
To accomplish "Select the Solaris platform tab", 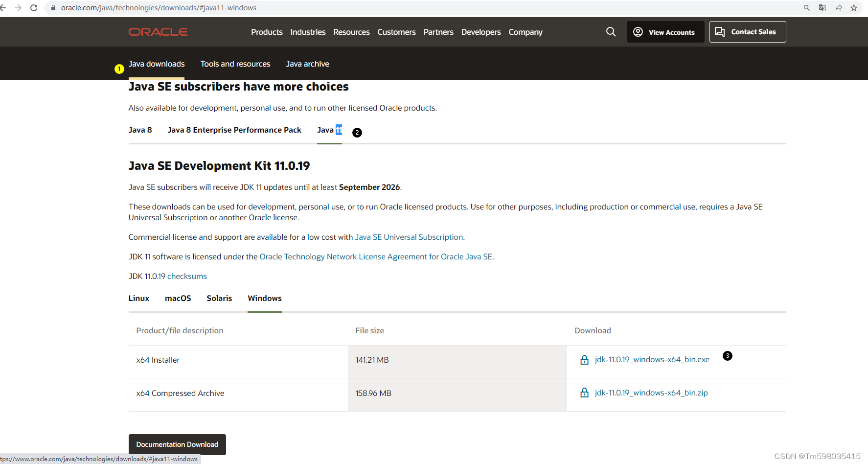I will pyautogui.click(x=219, y=299).
